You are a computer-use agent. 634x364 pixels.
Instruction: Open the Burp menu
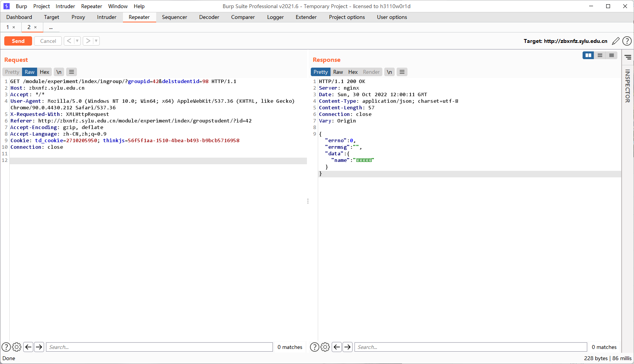[x=21, y=6]
